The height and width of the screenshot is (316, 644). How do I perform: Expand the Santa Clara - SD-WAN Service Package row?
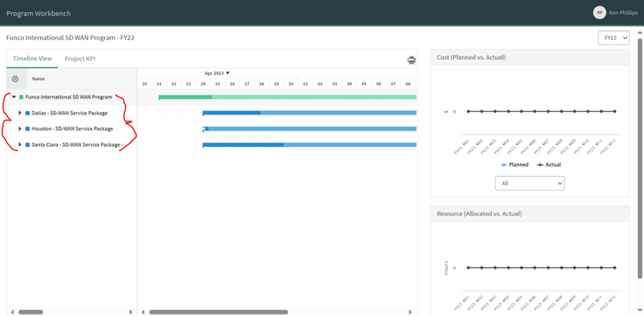pos(20,145)
